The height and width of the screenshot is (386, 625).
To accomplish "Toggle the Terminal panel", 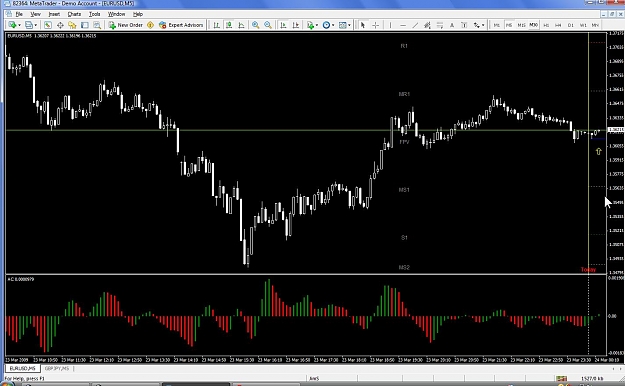I will click(x=85, y=25).
